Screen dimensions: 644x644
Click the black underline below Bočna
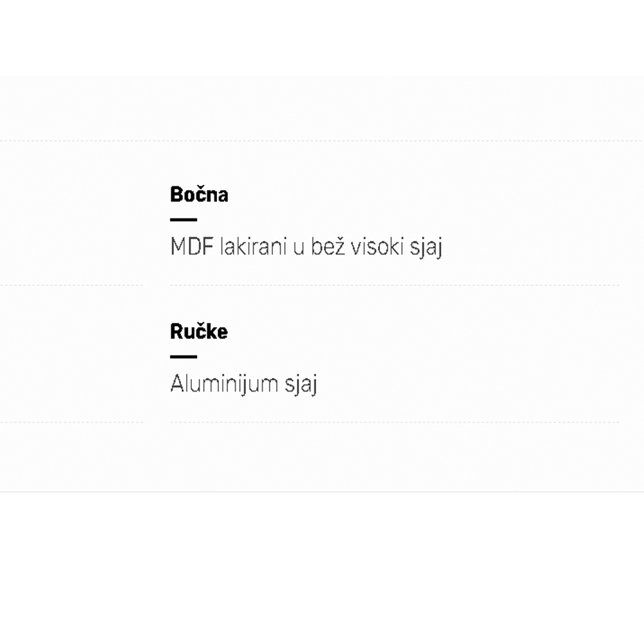[x=184, y=220]
